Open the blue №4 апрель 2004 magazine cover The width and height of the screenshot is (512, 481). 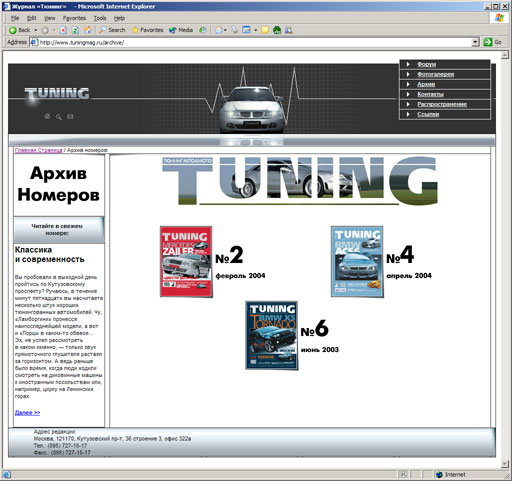pos(357,262)
